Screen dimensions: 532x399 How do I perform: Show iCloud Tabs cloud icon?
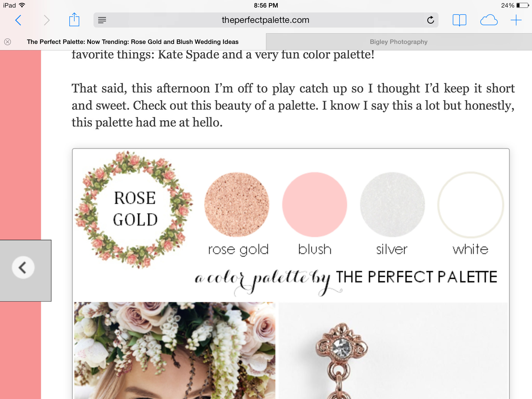tap(489, 20)
